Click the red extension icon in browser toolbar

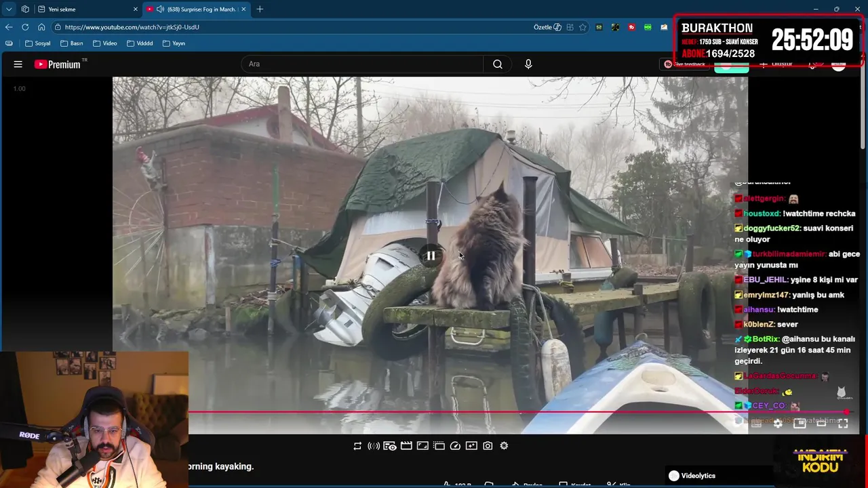pos(631,27)
